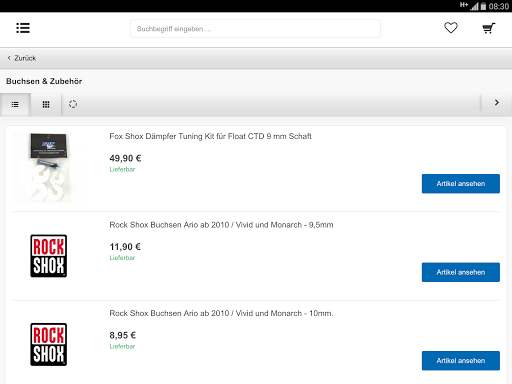View article for Rock Shox 10mm bushings
Viewport: 512px width, 384px height.
[461, 361]
